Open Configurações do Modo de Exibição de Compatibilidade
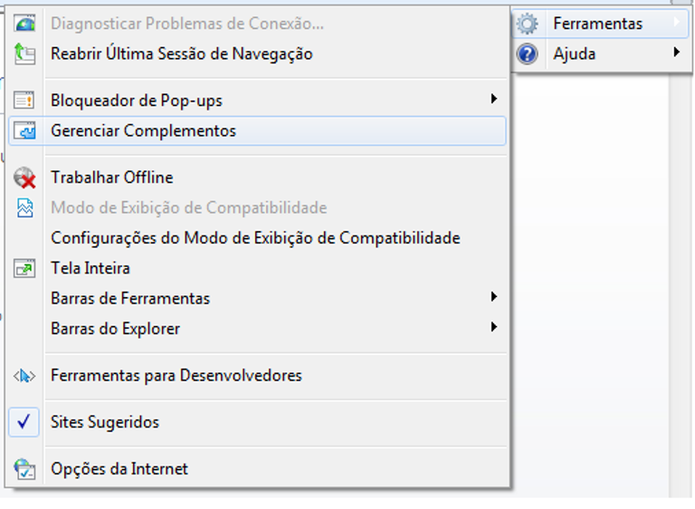The image size is (695, 509). point(257,238)
